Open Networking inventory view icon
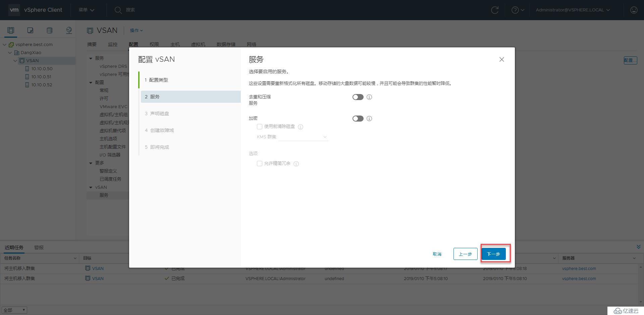644x315 pixels. point(69,31)
